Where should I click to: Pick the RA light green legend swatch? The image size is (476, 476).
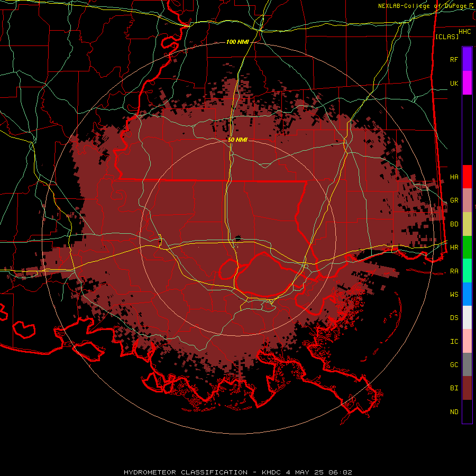point(467,271)
